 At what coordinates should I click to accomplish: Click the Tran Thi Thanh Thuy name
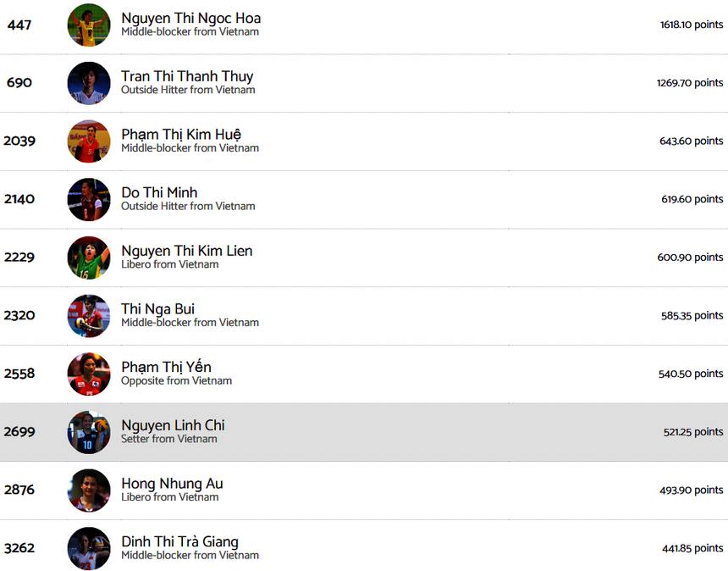[187, 76]
